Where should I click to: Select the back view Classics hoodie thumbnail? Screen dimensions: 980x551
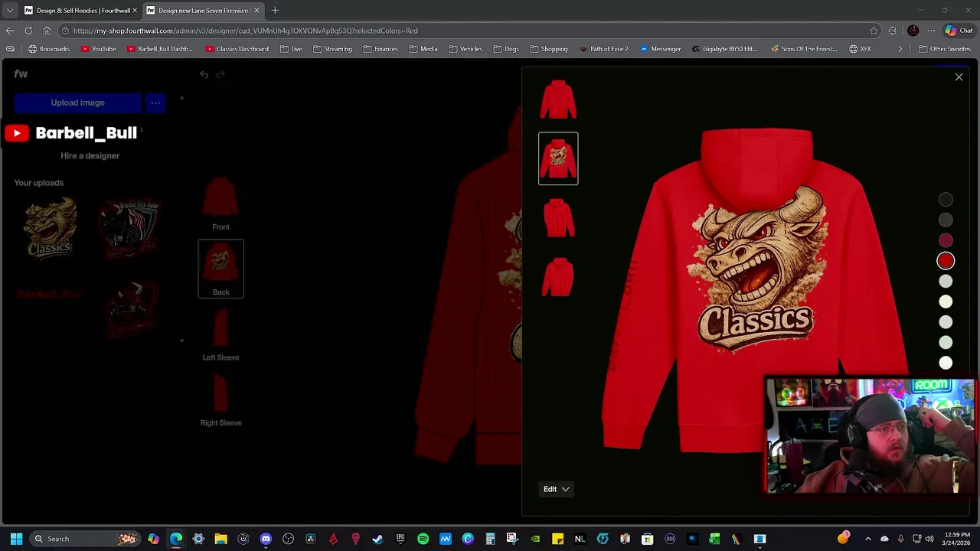click(558, 158)
